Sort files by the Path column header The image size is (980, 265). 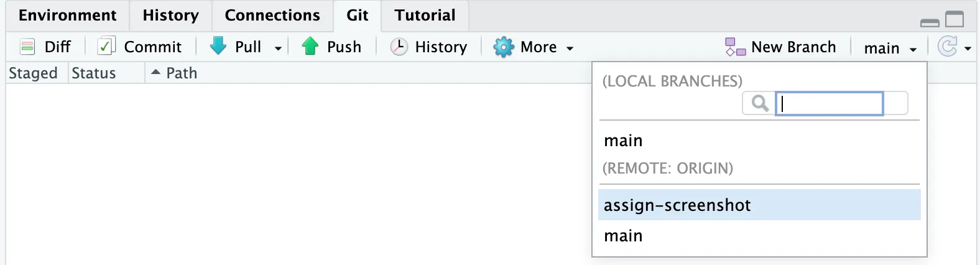point(181,73)
